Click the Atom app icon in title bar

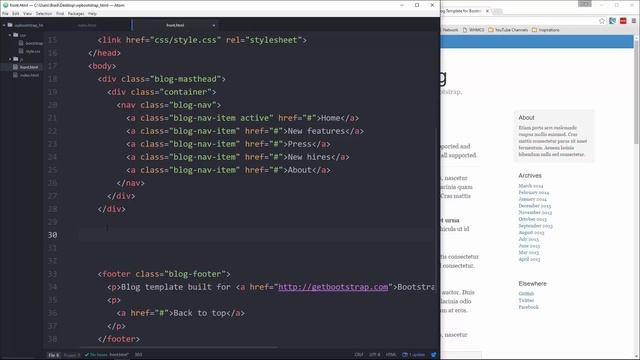(5, 5)
